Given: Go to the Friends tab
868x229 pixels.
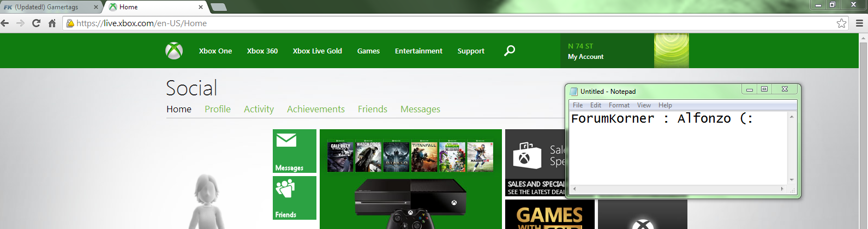Looking at the screenshot, I should tap(373, 109).
